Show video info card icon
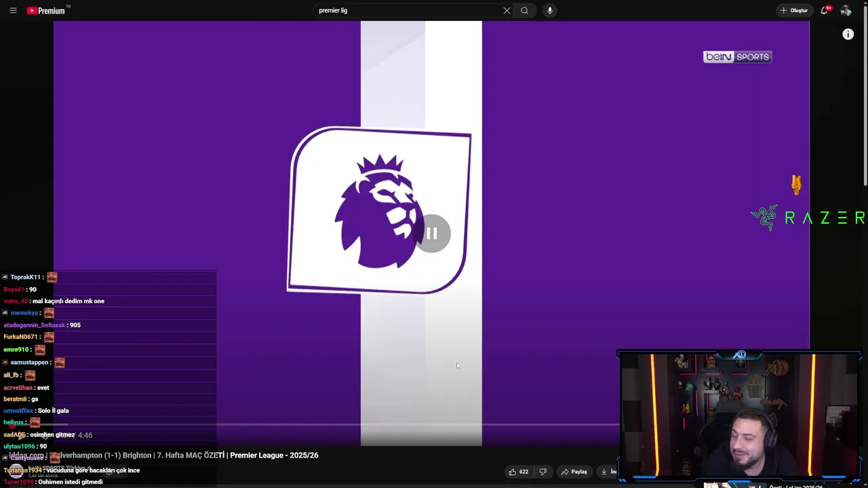The image size is (868, 488). 848,34
